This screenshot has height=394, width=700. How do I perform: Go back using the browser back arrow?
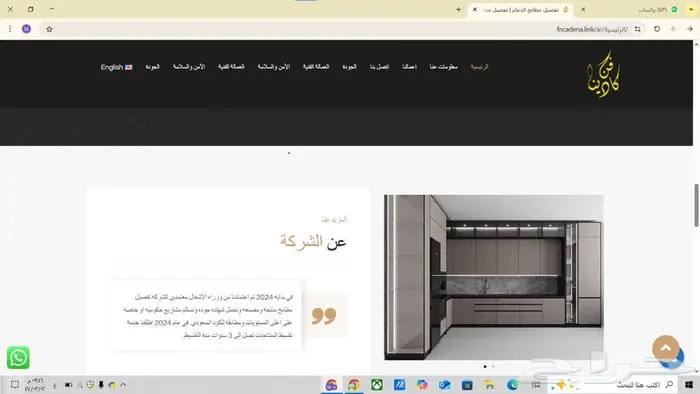click(x=690, y=29)
